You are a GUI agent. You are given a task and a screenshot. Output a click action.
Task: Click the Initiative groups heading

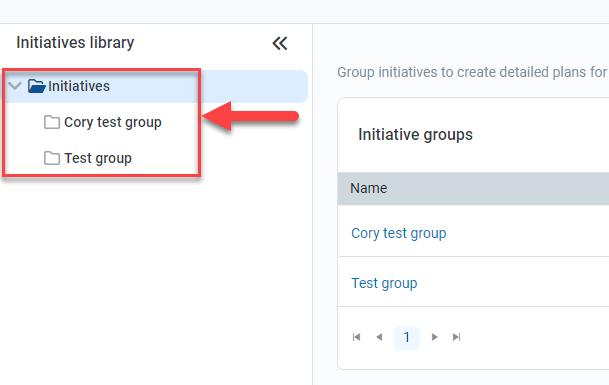415,135
